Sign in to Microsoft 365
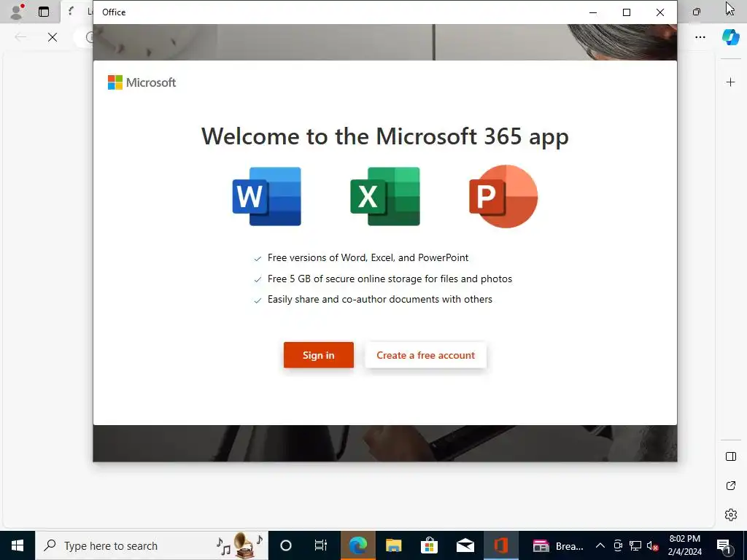 click(319, 355)
